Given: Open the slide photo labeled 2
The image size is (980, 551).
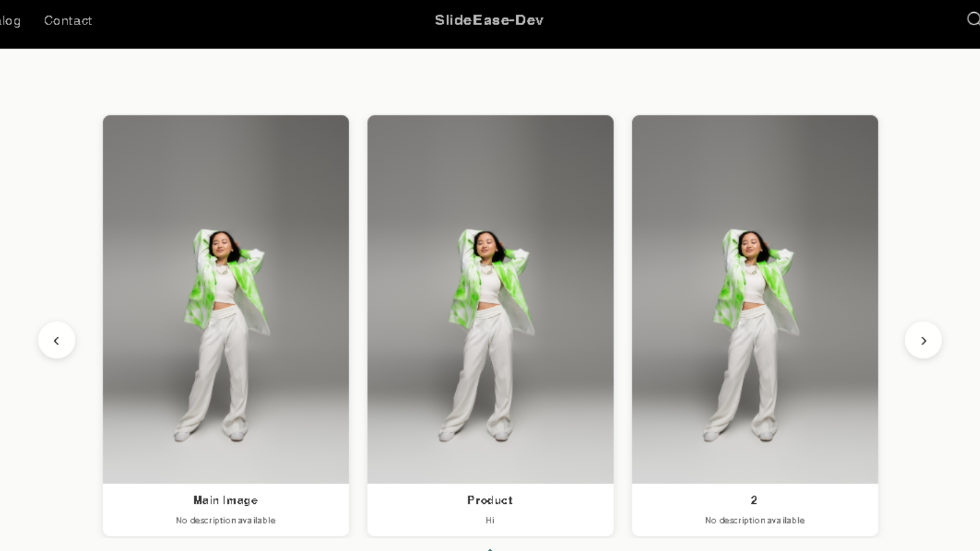Looking at the screenshot, I should coord(755,299).
